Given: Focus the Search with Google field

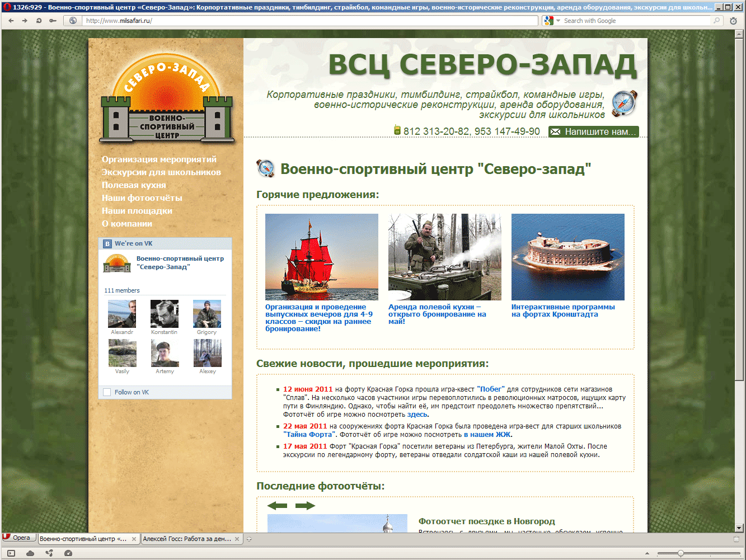Looking at the screenshot, I should click(636, 21).
